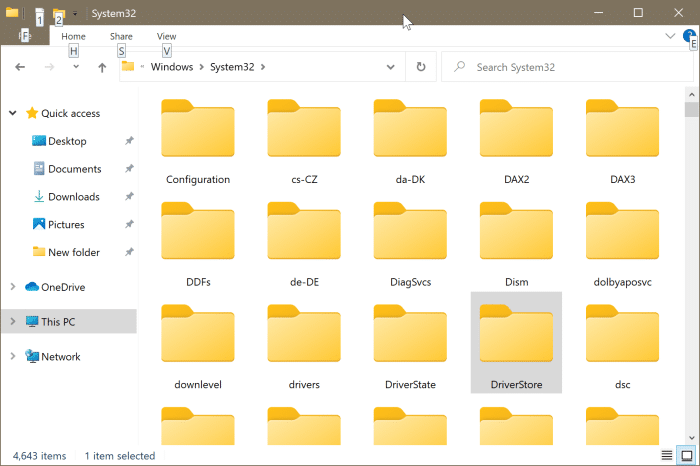Open the cs-CZ folder
This screenshot has width=700, height=466.
(304, 142)
